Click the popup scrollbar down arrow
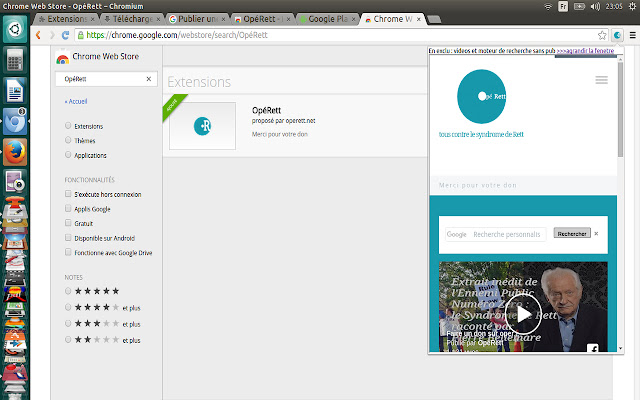The height and width of the screenshot is (400, 640). click(x=620, y=348)
